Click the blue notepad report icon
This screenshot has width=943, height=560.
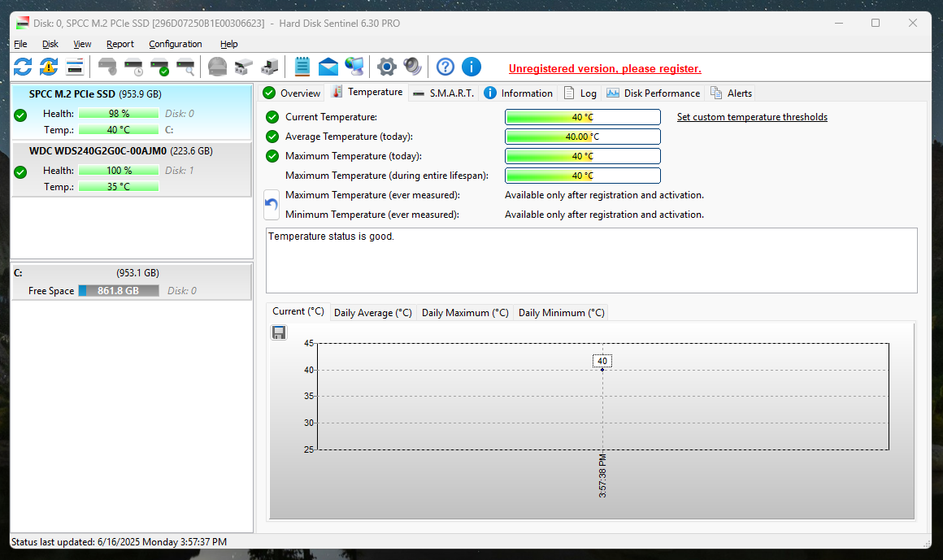pos(302,67)
